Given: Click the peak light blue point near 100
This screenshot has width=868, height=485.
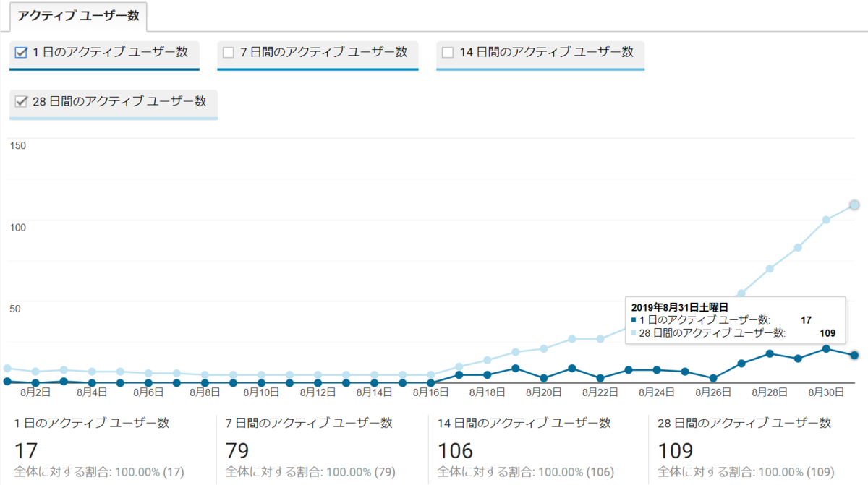Looking at the screenshot, I should tap(826, 220).
